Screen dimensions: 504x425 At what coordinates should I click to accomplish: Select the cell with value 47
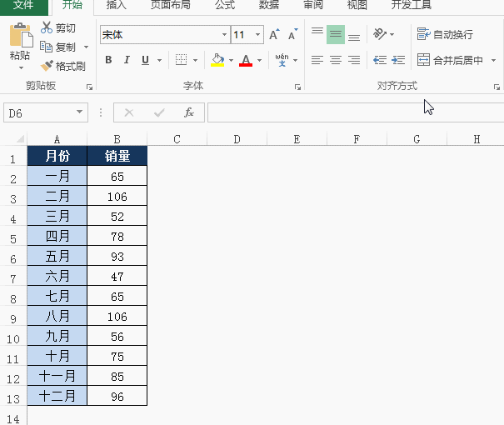click(x=117, y=276)
